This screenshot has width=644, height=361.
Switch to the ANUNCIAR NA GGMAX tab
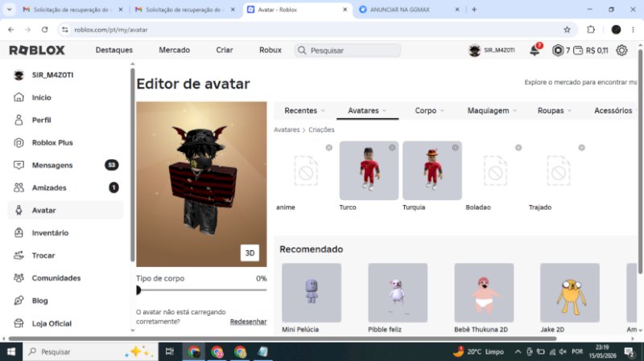[x=408, y=10]
